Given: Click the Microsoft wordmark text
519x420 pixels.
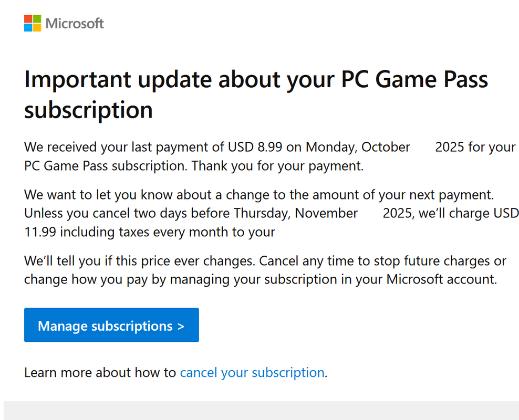Looking at the screenshot, I should tap(75, 24).
